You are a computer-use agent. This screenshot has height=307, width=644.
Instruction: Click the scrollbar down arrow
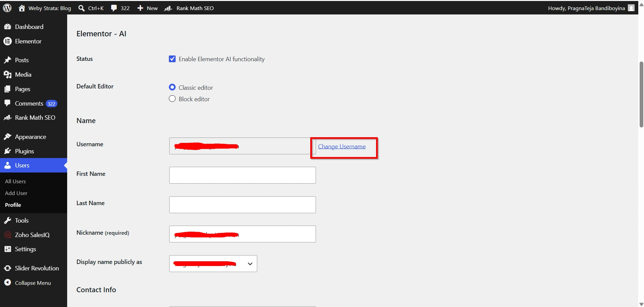tap(641, 304)
